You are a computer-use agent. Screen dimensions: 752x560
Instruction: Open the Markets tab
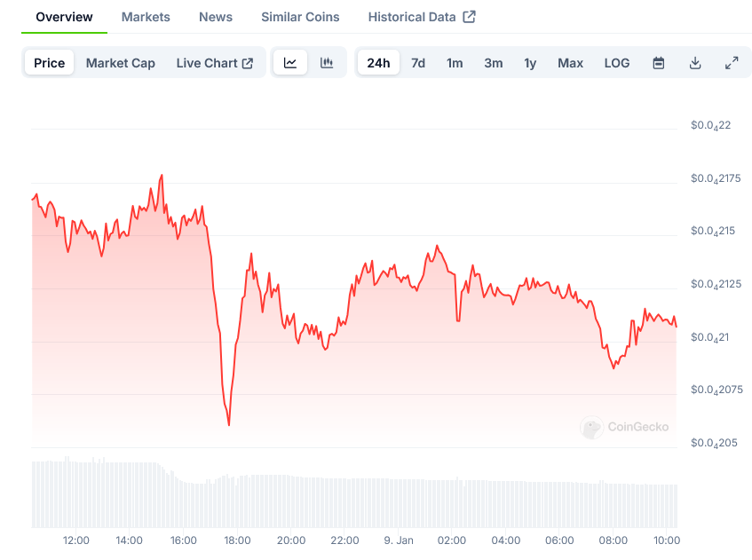pos(146,17)
